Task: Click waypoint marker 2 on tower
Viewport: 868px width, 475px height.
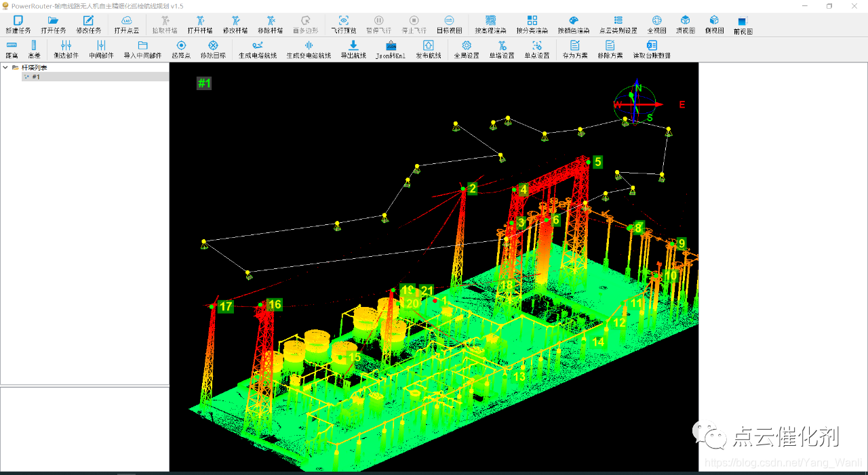Action: click(472, 188)
